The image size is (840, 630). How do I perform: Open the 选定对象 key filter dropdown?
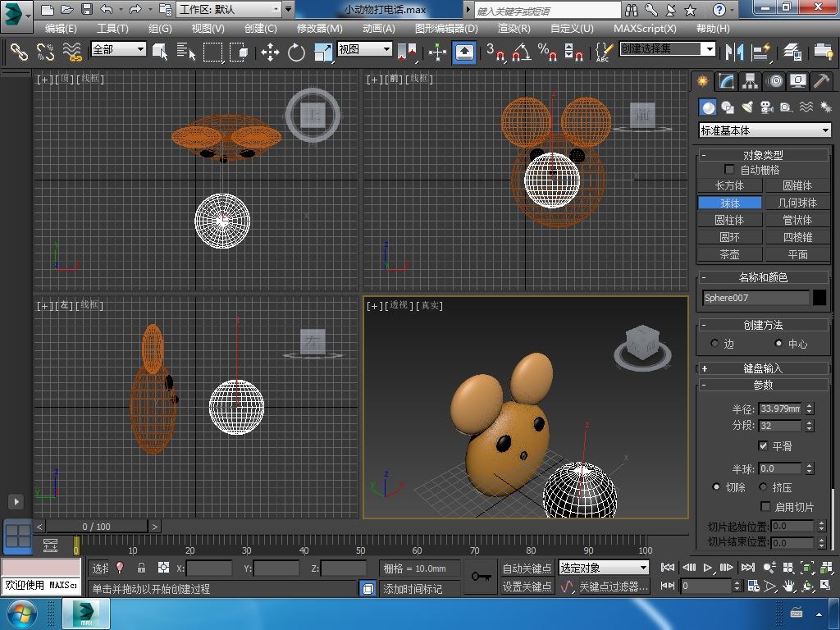[604, 568]
